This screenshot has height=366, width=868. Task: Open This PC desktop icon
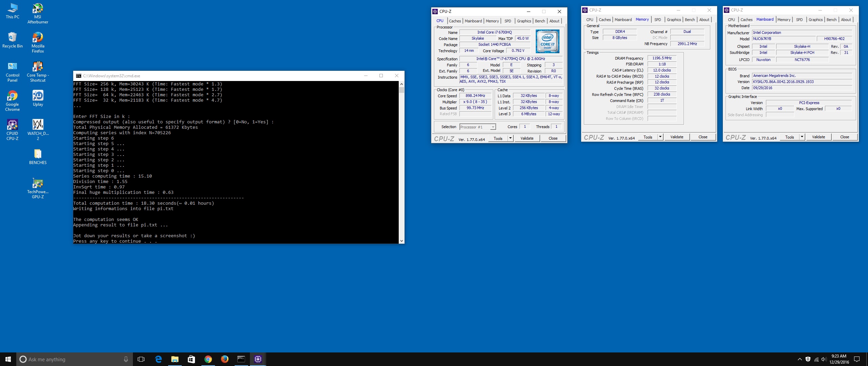pyautogui.click(x=13, y=11)
